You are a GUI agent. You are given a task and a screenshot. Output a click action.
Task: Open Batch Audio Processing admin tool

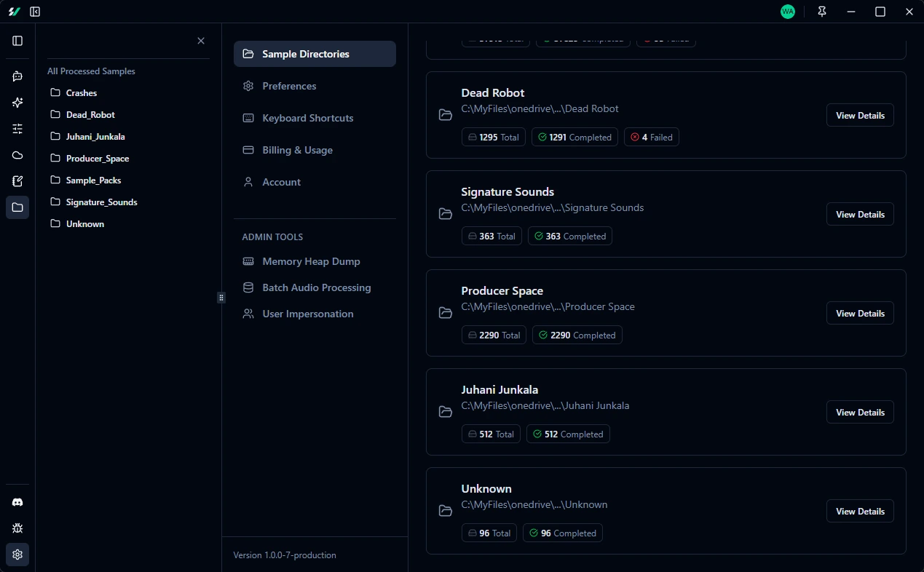tap(316, 287)
